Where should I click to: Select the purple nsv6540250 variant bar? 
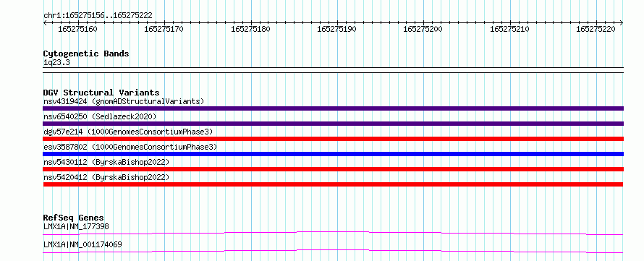point(333,124)
